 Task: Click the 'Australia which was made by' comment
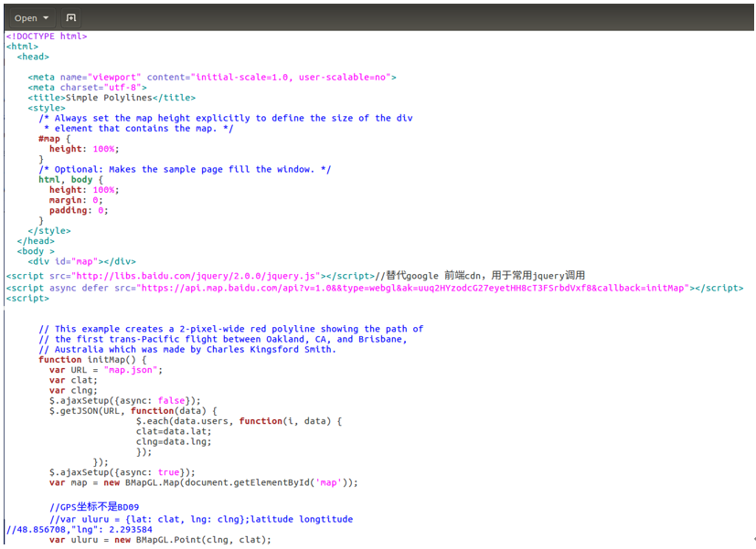click(187, 350)
